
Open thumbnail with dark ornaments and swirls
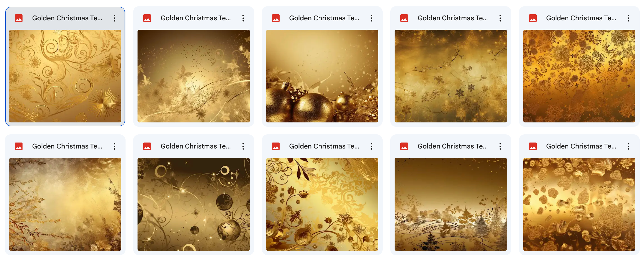pyautogui.click(x=194, y=204)
